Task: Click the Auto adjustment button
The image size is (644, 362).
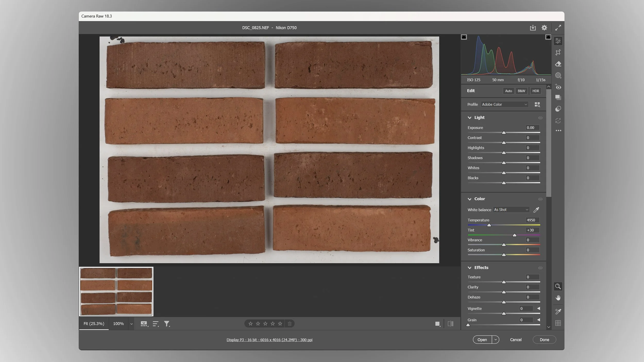Action: pos(509,91)
